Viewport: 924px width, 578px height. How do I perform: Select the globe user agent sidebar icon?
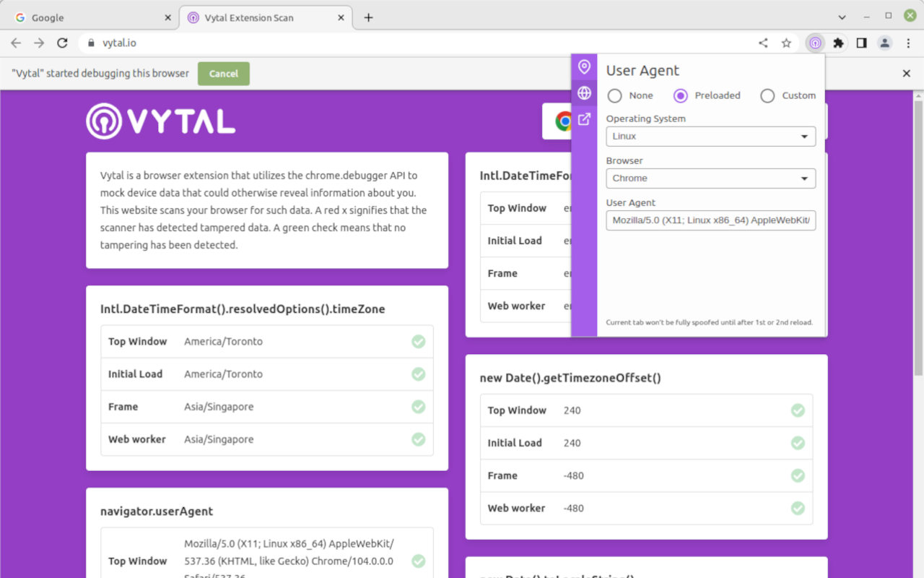584,93
